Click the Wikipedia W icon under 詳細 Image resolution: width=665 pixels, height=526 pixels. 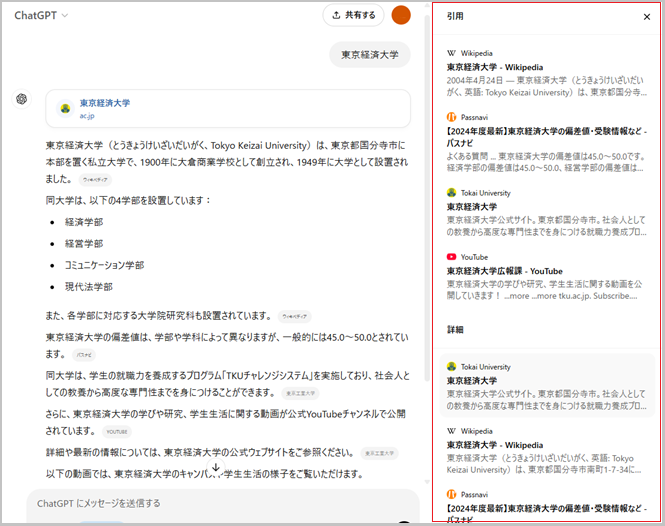pos(451,431)
